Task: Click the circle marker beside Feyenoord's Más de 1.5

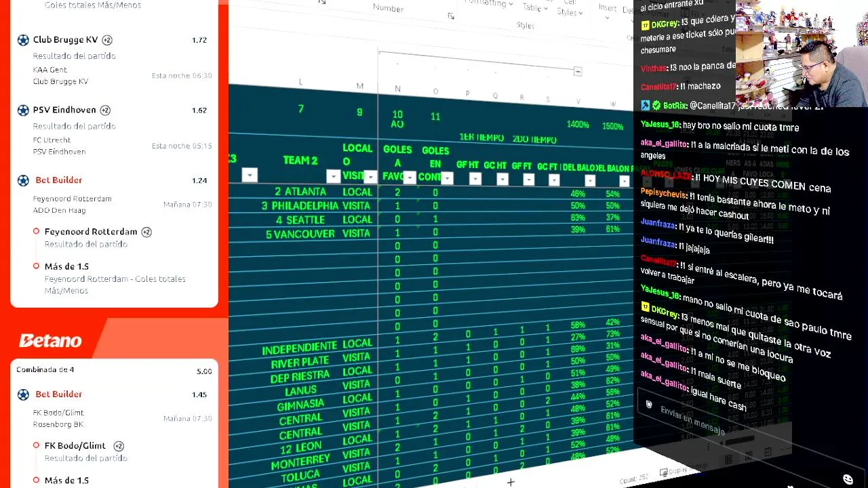Action: 37,266
